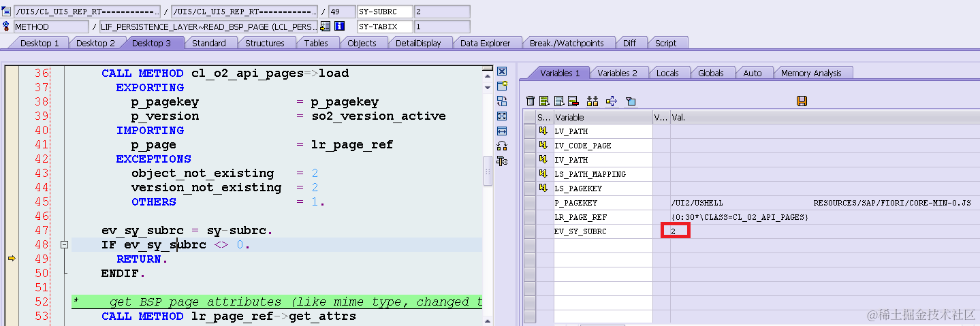Click the breakpoint margin at line 47
The image size is (980, 326).
(11, 230)
